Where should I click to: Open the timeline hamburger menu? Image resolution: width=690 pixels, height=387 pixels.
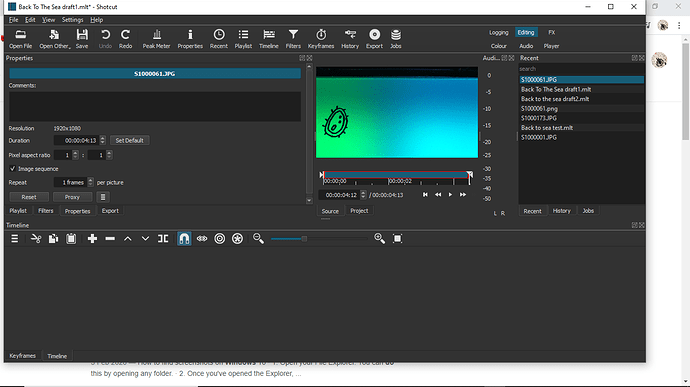[15, 239]
